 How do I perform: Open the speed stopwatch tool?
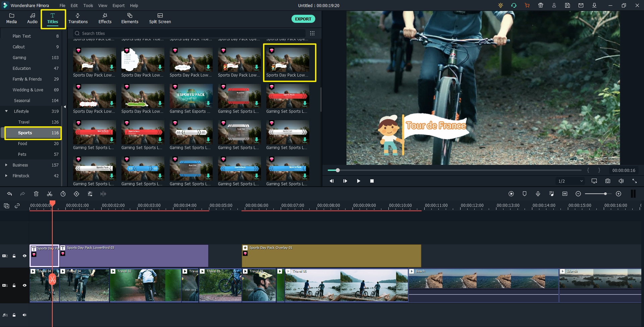[63, 194]
